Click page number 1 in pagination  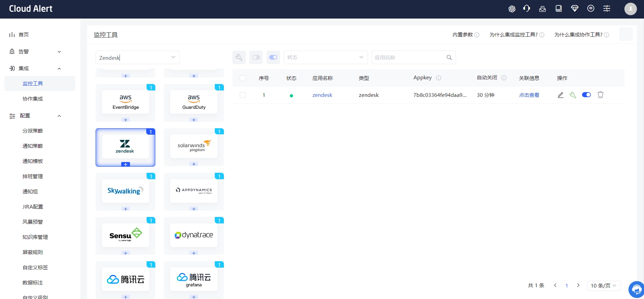tap(567, 286)
